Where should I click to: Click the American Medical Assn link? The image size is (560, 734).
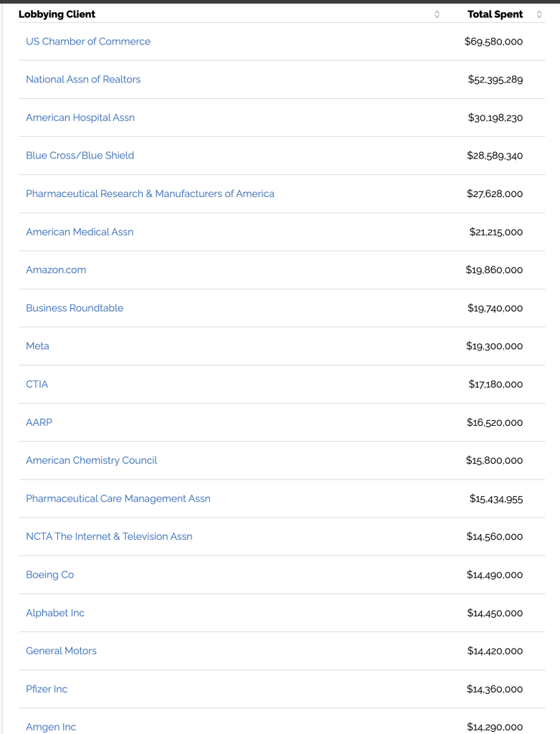tap(80, 232)
